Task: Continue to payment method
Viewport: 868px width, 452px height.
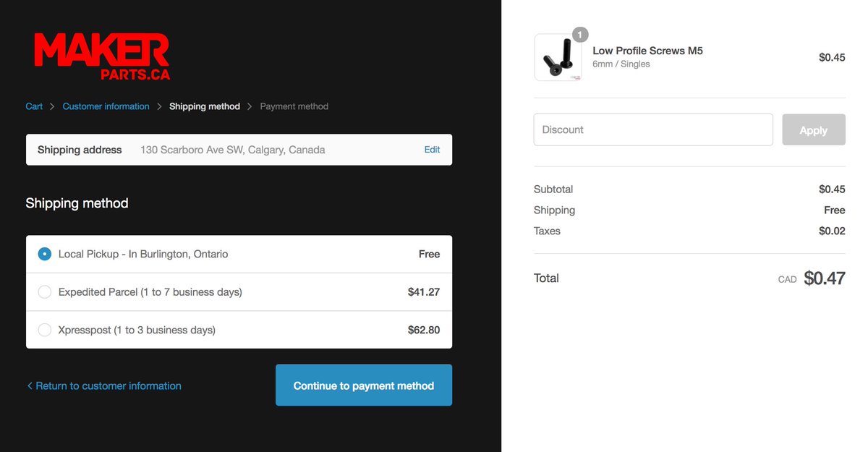Action: coord(364,385)
